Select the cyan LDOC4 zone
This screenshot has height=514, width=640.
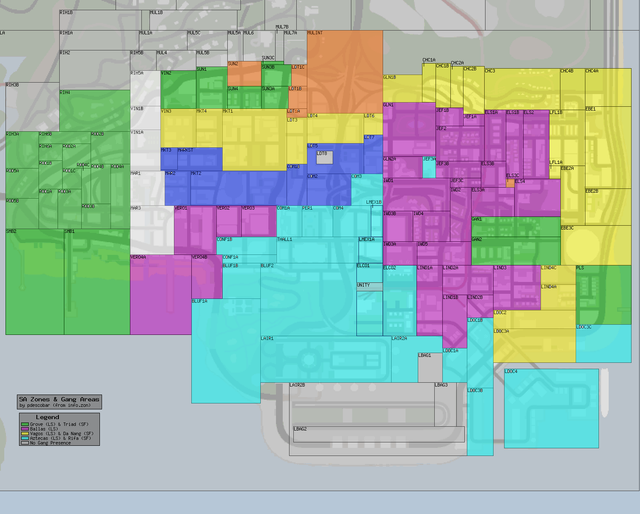[551, 409]
